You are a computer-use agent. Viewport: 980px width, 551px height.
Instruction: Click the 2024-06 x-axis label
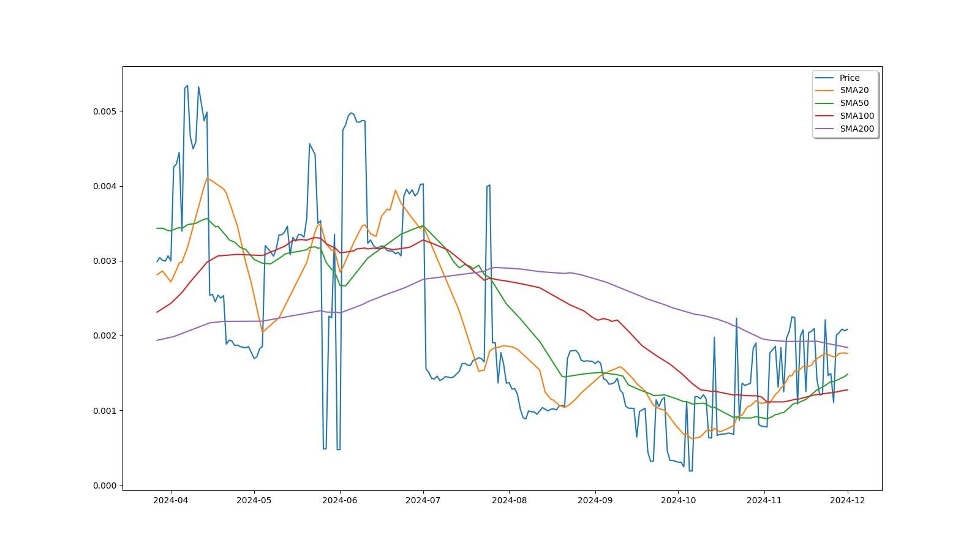[340, 500]
